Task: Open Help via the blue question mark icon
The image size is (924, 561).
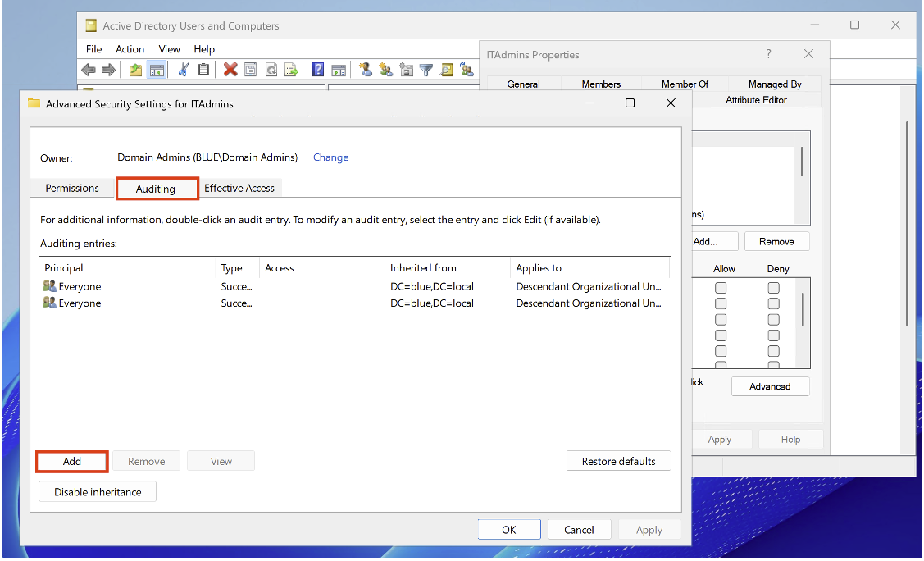Action: click(318, 70)
